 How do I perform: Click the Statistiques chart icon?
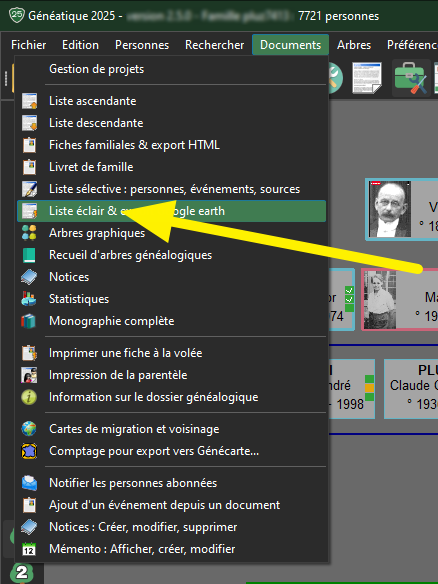click(29, 299)
